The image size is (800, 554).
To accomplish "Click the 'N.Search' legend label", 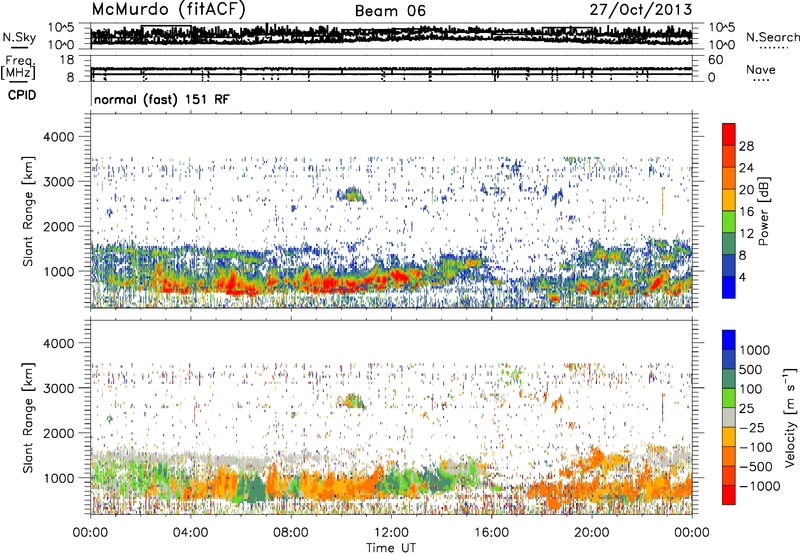I will tap(772, 37).
